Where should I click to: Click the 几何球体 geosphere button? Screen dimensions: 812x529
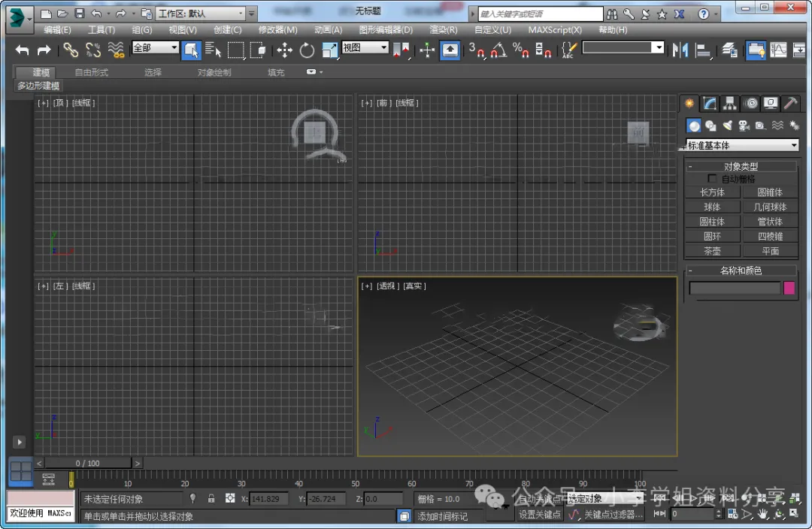click(770, 207)
